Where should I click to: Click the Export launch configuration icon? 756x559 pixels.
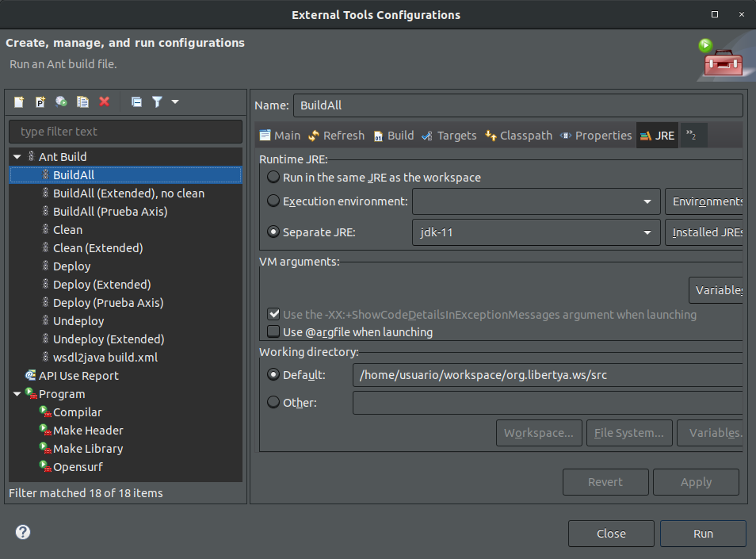tap(61, 101)
